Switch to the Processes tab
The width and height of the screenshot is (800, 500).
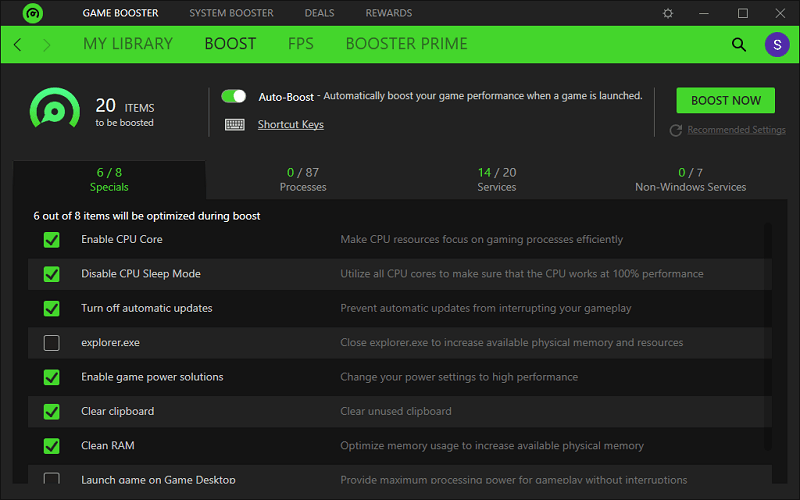[303, 179]
